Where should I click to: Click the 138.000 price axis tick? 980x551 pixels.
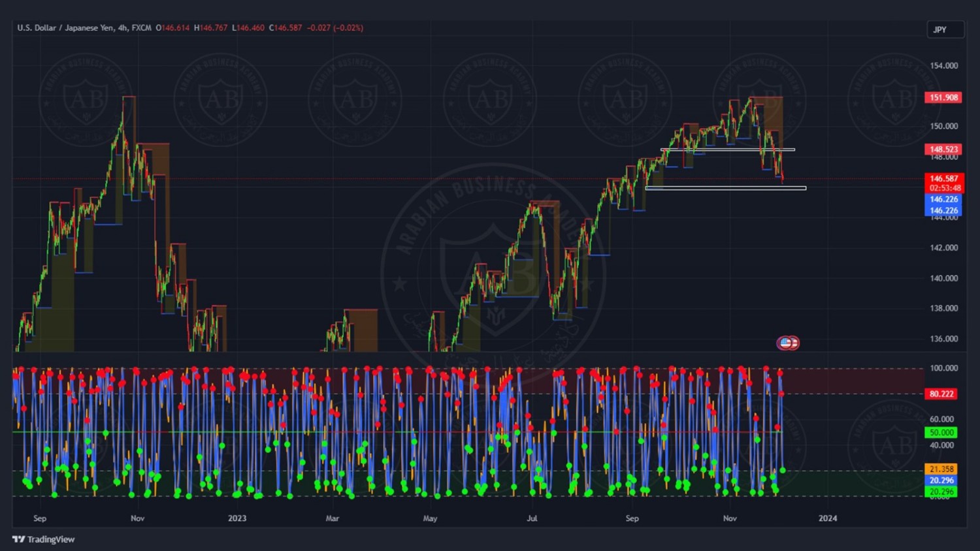click(x=943, y=308)
